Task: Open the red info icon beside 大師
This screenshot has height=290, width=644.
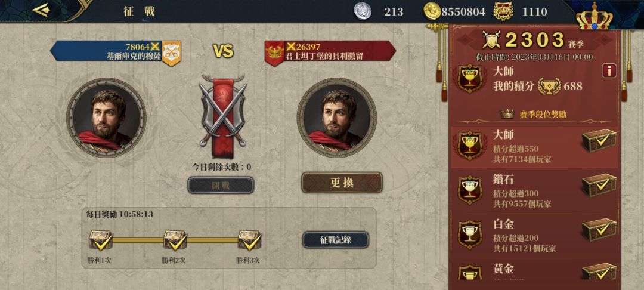Action: click(x=609, y=70)
